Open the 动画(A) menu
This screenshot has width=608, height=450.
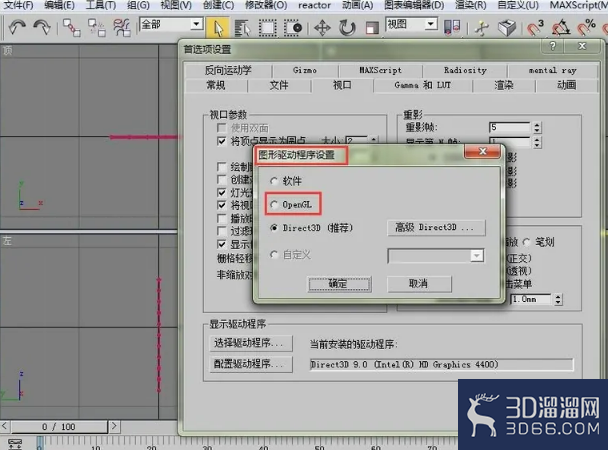[x=358, y=5]
